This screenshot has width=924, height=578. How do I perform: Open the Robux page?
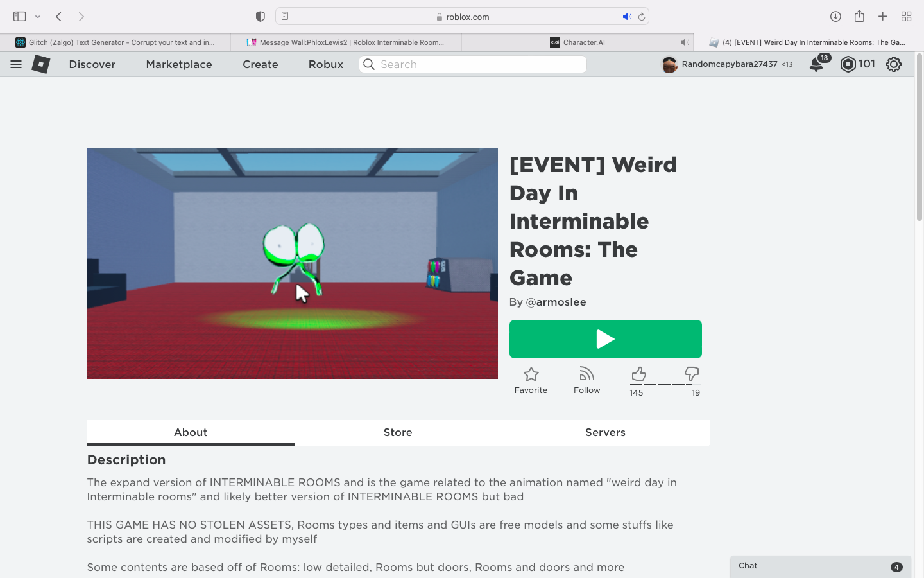[x=326, y=64]
